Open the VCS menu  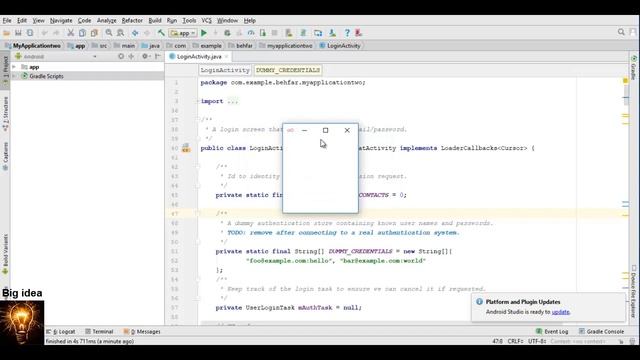point(207,20)
